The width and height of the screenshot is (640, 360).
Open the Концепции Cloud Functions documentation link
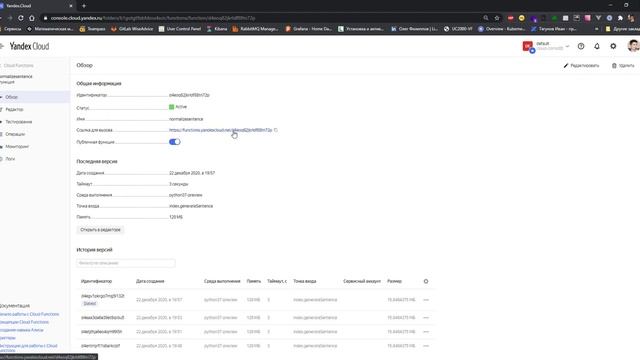[x=24, y=322]
